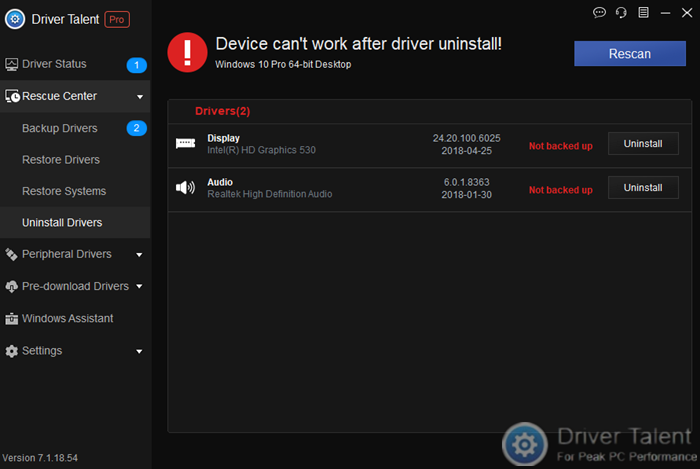This screenshot has width=700, height=469.
Task: Click Windows 10 Pro 64-bit Desktop text
Action: [283, 64]
